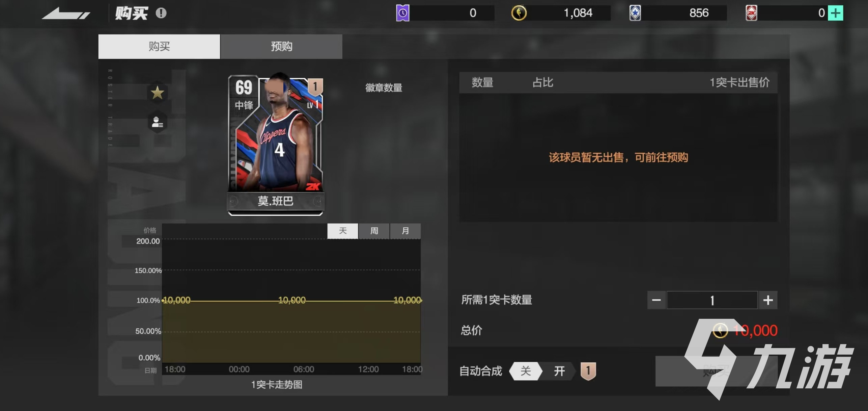Tap the 中锋 position label on card
The image size is (868, 411).
pyautogui.click(x=244, y=105)
